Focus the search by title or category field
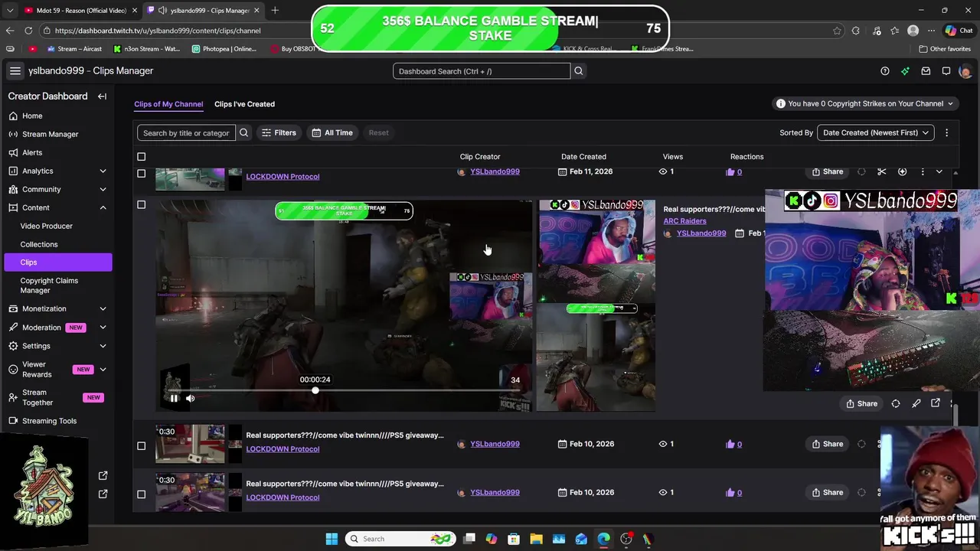The image size is (980, 551). pyautogui.click(x=186, y=132)
